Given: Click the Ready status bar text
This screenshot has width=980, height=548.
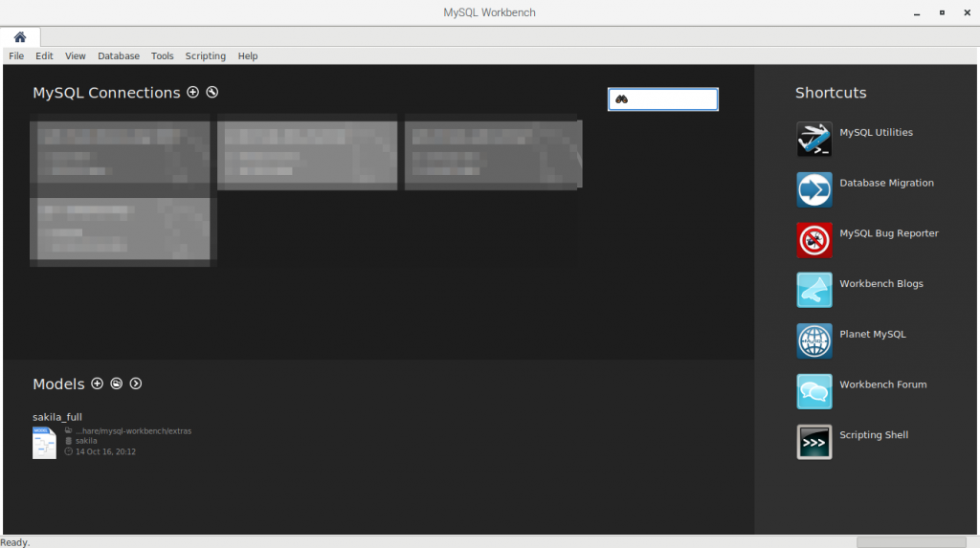Looking at the screenshot, I should pos(15,542).
